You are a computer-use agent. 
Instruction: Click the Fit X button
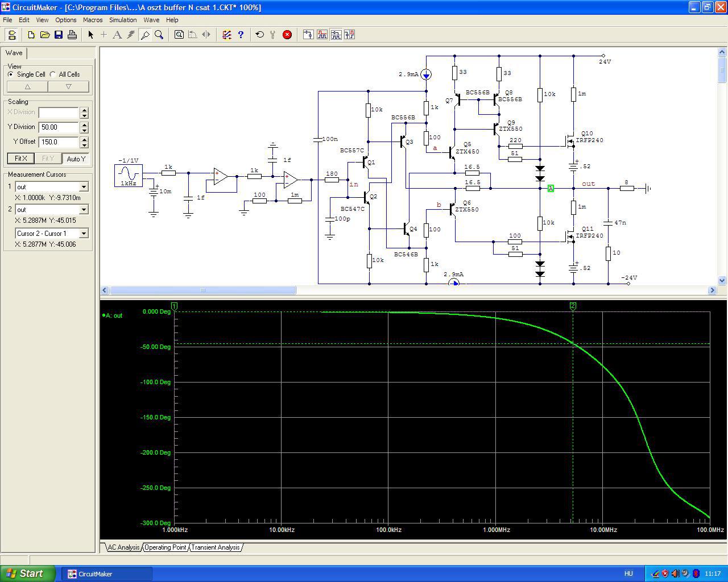[x=20, y=159]
